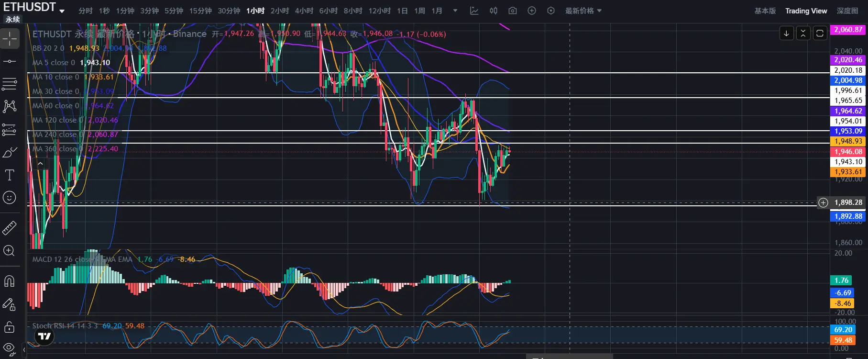Open the emoji icons tool
Image resolution: width=868 pixels, height=359 pixels.
coord(10,197)
